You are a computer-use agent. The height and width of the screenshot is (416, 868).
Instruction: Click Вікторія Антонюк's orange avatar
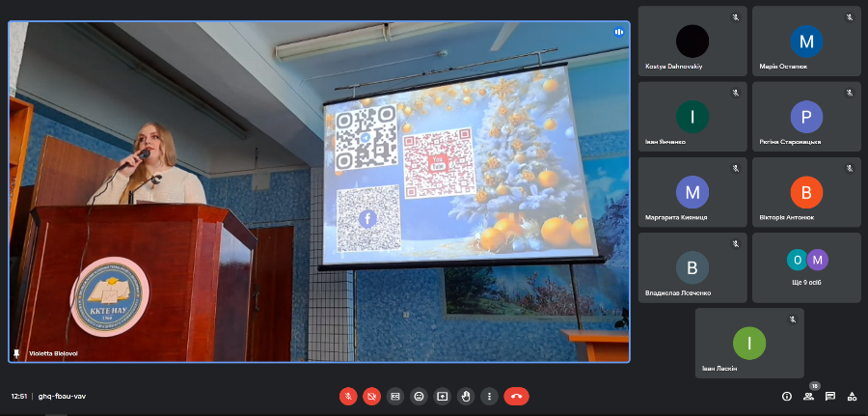pos(806,192)
